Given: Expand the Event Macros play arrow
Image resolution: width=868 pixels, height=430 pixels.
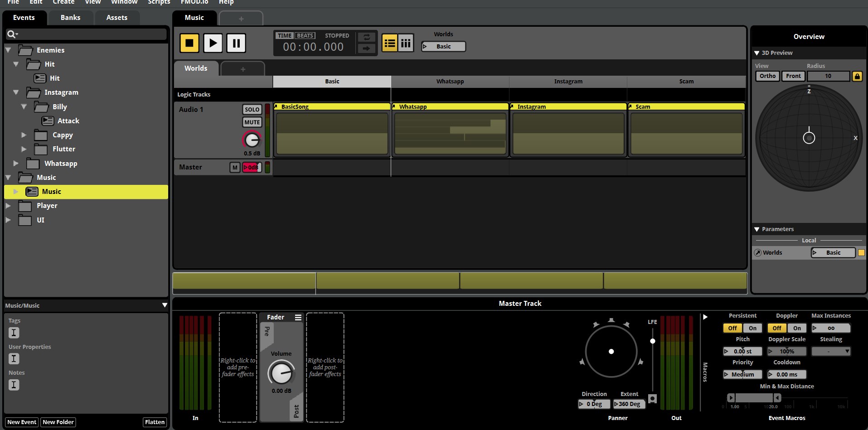Looking at the screenshot, I should (705, 317).
